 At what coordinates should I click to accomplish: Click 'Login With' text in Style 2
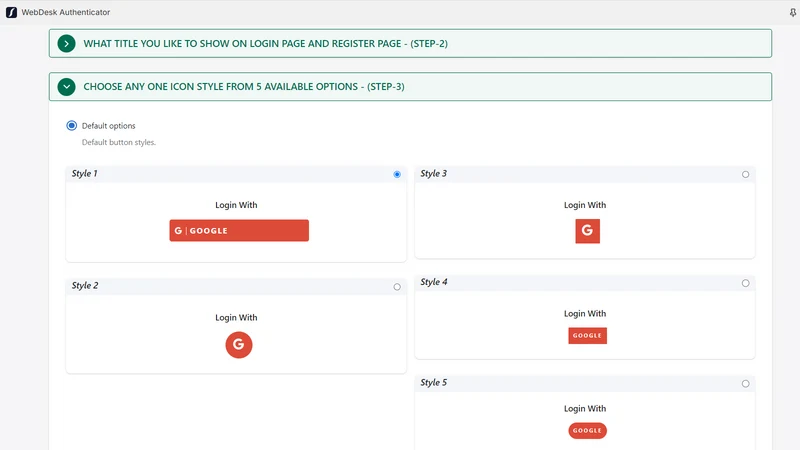click(x=236, y=317)
